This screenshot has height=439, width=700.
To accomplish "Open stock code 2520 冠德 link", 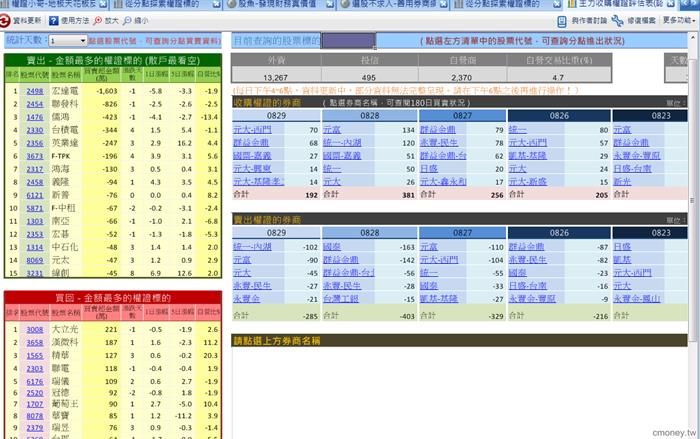I will 34,393.
